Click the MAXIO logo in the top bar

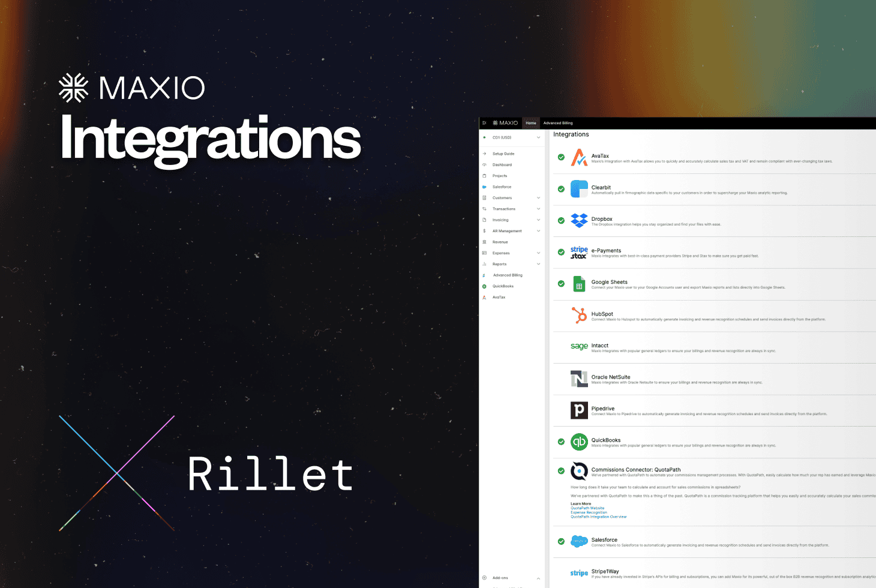point(505,123)
